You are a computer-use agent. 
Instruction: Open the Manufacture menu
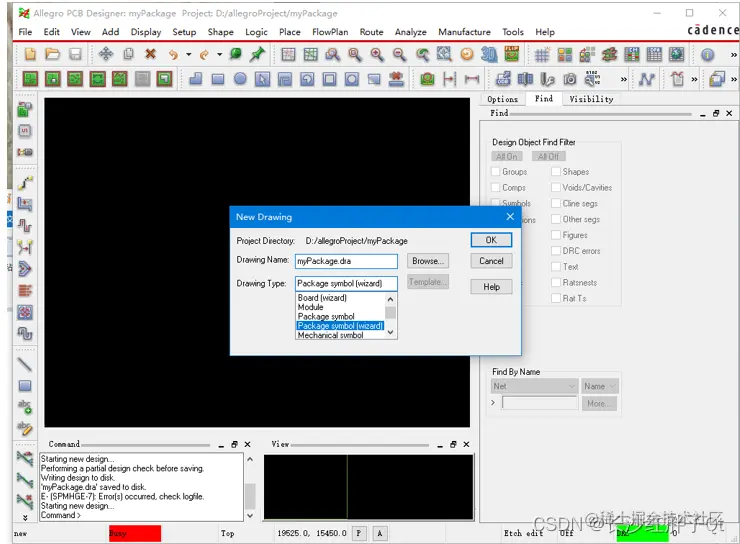(464, 32)
